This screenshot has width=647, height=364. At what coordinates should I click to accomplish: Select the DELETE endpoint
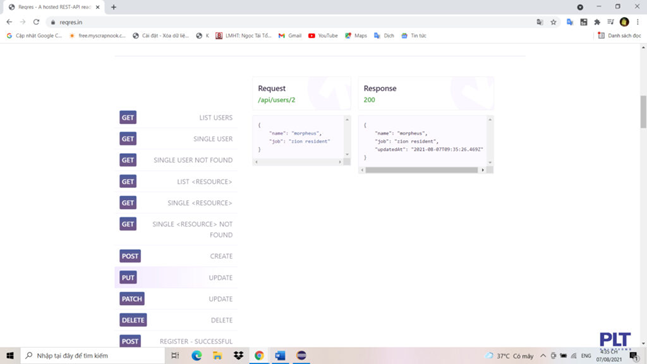[176, 320]
